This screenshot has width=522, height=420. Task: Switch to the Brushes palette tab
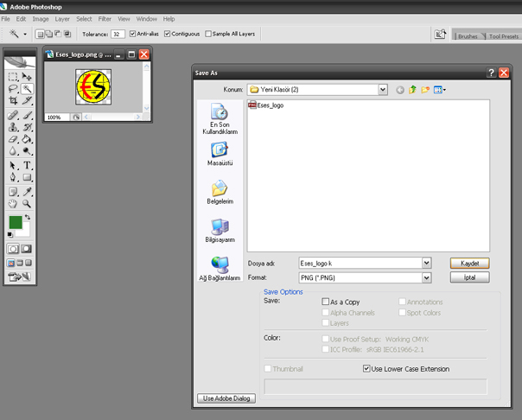pyautogui.click(x=468, y=36)
